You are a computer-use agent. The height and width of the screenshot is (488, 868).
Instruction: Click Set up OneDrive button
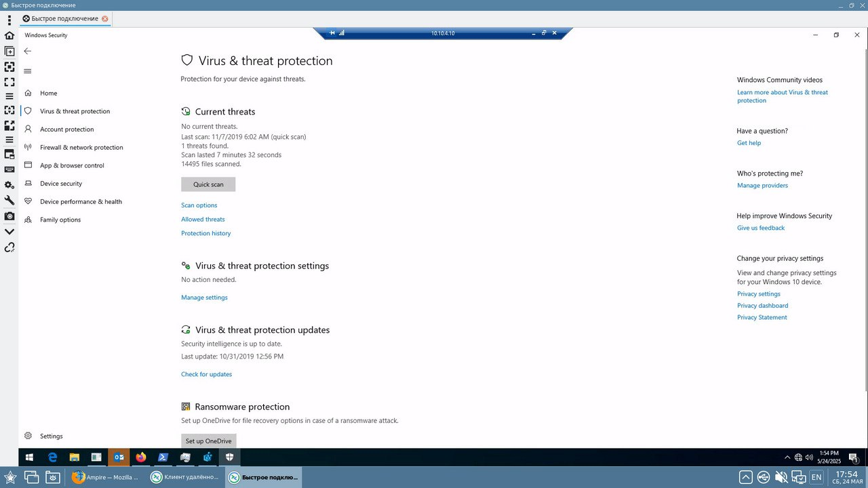tap(209, 441)
